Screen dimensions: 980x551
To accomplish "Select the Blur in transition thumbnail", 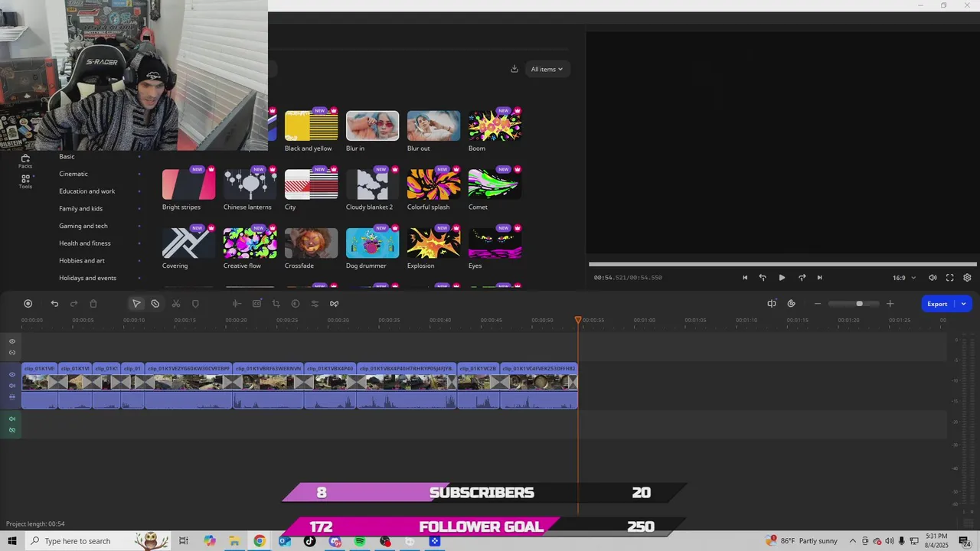I will pyautogui.click(x=372, y=126).
